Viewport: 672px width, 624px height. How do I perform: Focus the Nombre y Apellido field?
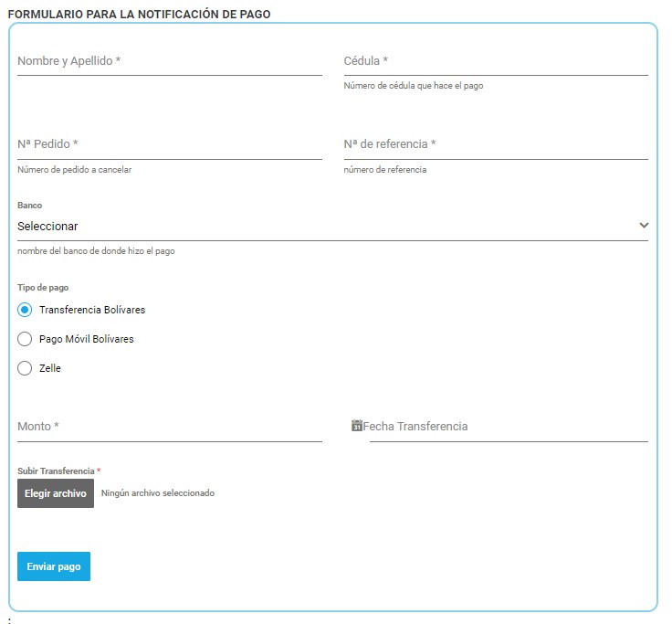coord(170,62)
